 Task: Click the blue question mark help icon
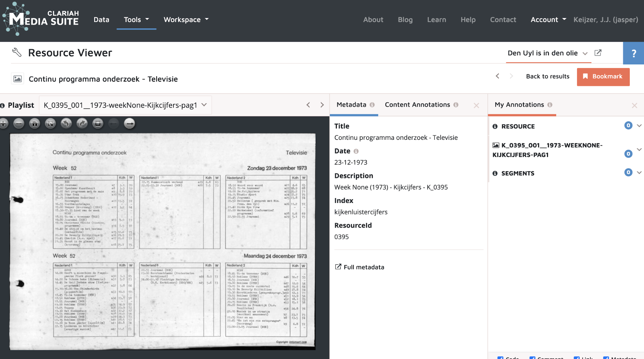(633, 53)
